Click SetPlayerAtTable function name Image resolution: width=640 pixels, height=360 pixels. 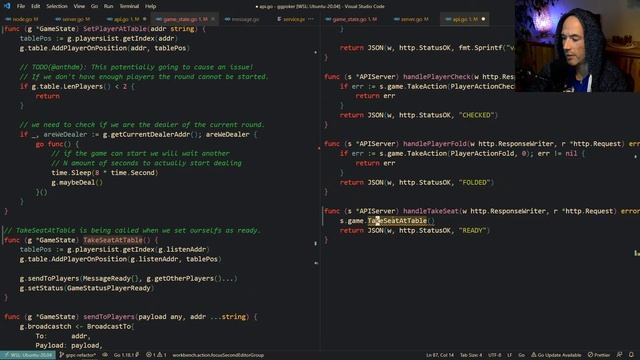pyautogui.click(x=115, y=29)
